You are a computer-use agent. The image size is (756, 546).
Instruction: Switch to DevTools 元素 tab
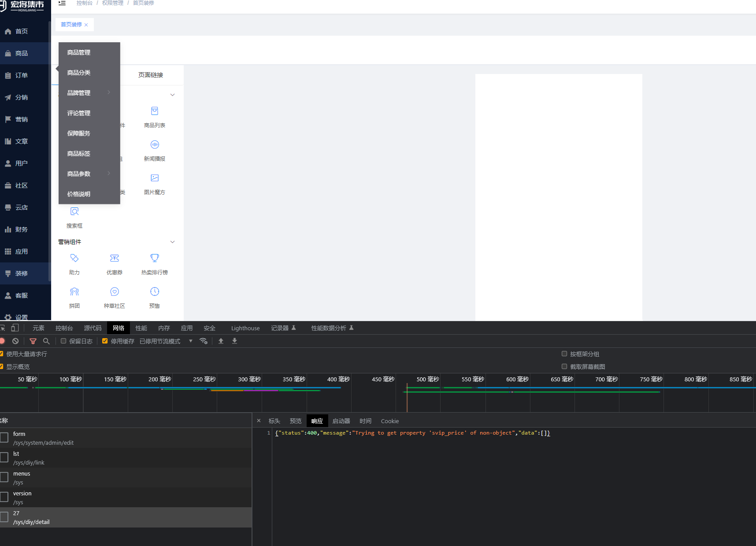pos(38,328)
